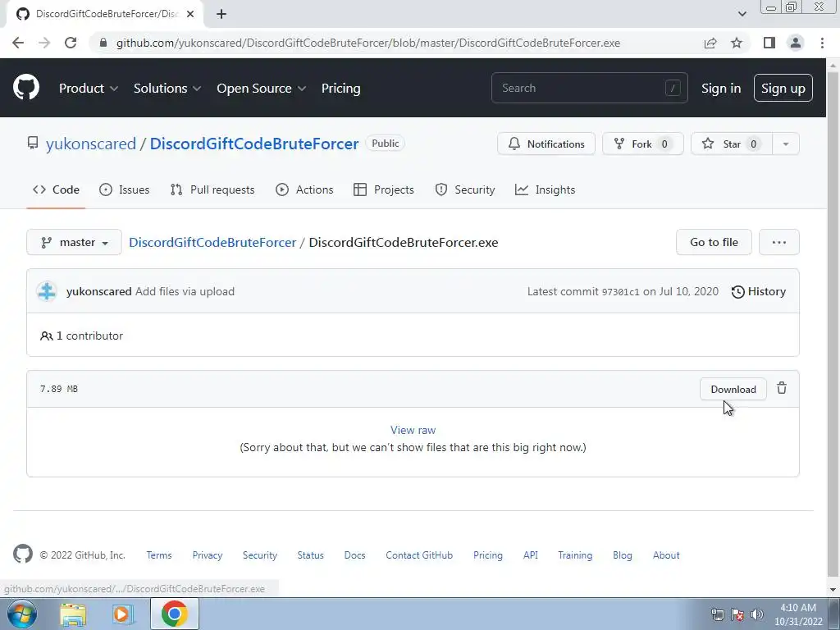Open the master branch dropdown
This screenshot has width=840, height=630.
coord(74,242)
